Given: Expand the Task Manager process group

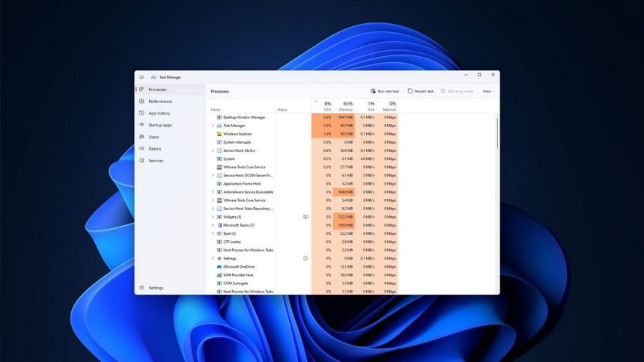Looking at the screenshot, I should [213, 126].
